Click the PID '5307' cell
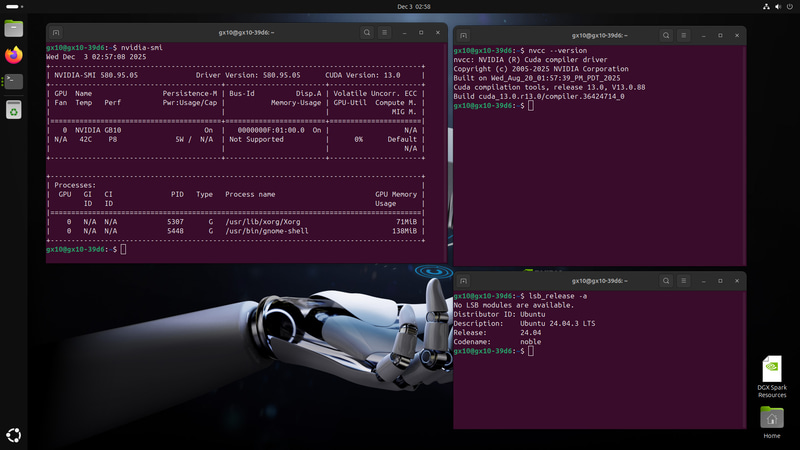This screenshot has width=800, height=450. click(x=175, y=222)
